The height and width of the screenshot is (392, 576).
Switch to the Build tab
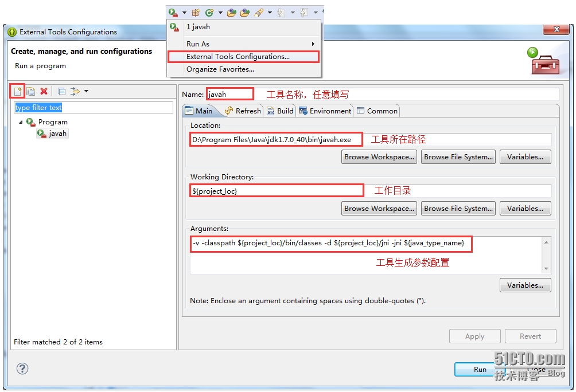pyautogui.click(x=280, y=111)
